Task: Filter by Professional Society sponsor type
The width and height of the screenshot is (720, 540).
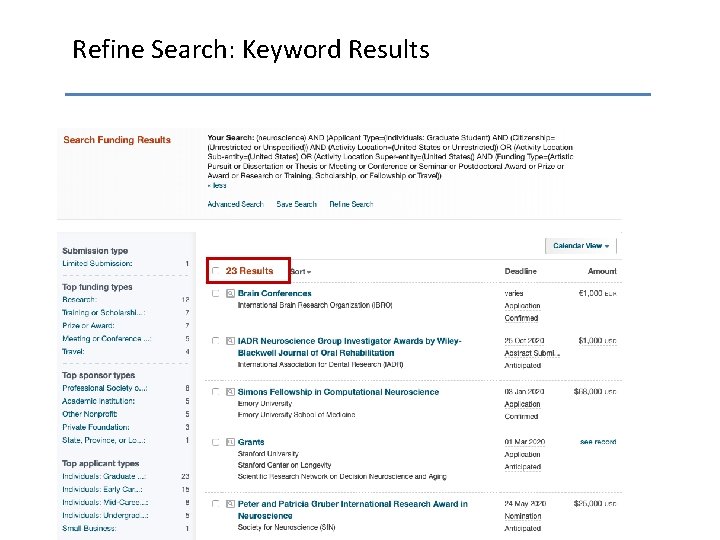Action: (x=104, y=388)
